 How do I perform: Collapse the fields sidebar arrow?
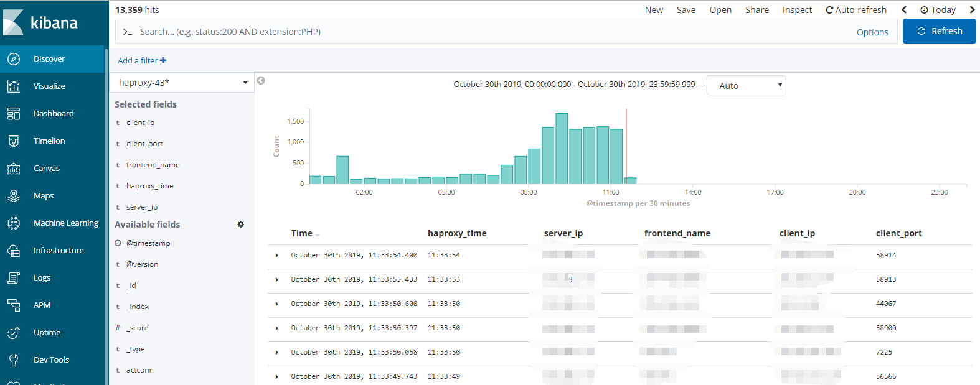261,81
